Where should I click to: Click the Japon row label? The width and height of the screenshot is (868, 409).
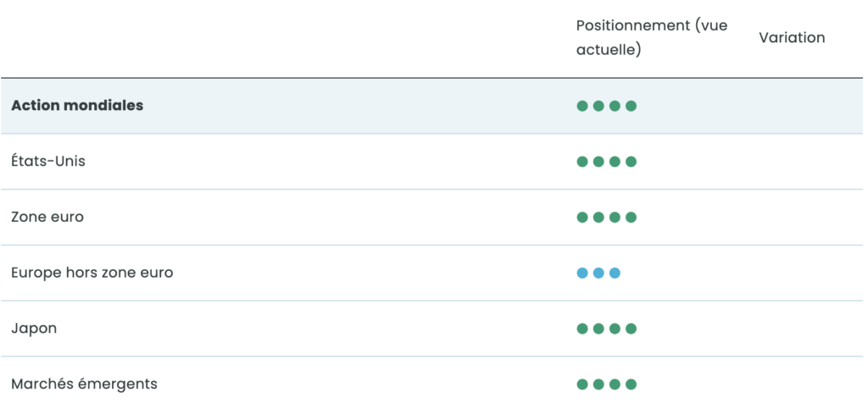tap(34, 329)
